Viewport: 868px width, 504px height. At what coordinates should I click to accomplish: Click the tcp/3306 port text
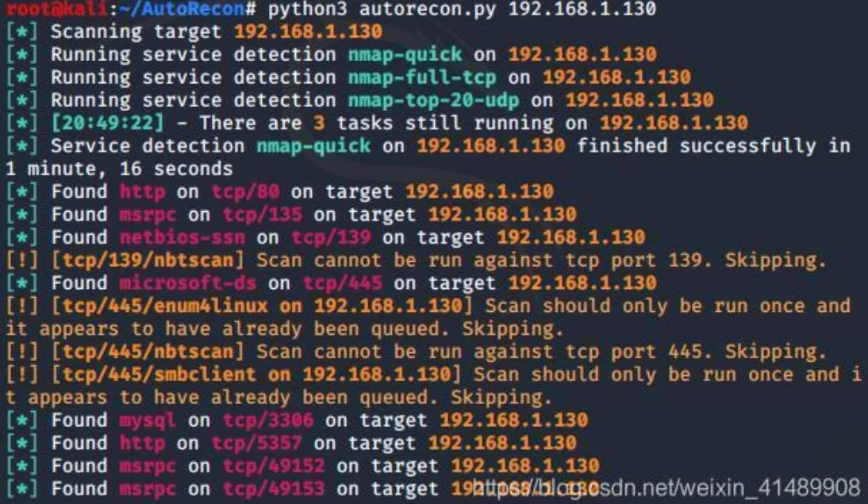tap(268, 421)
